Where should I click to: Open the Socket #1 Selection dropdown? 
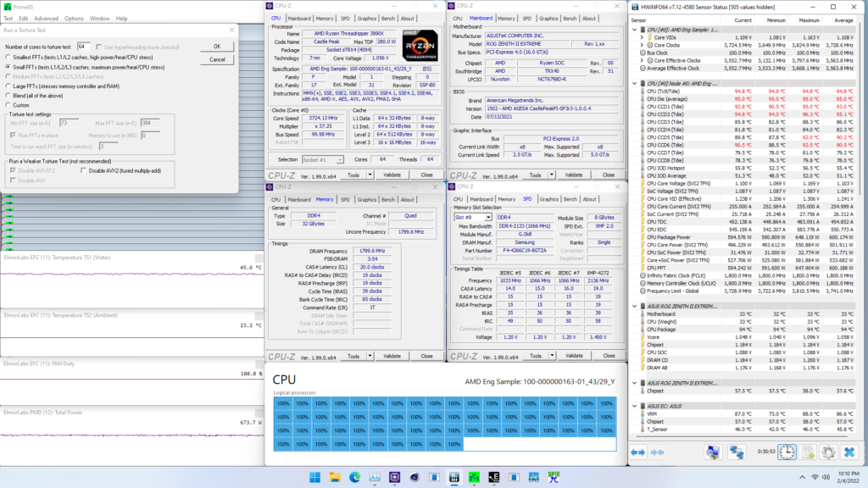(323, 159)
